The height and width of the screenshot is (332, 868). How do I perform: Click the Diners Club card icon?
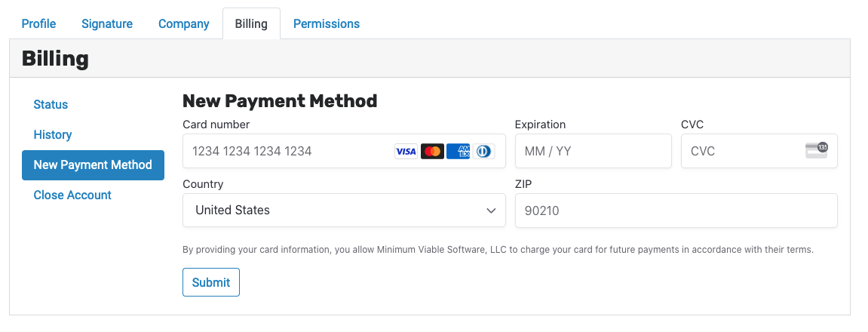[483, 152]
